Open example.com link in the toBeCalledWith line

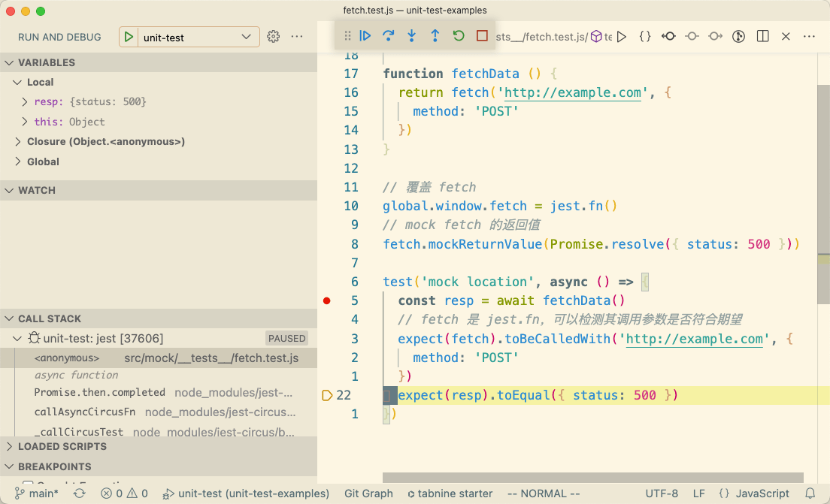[695, 339]
